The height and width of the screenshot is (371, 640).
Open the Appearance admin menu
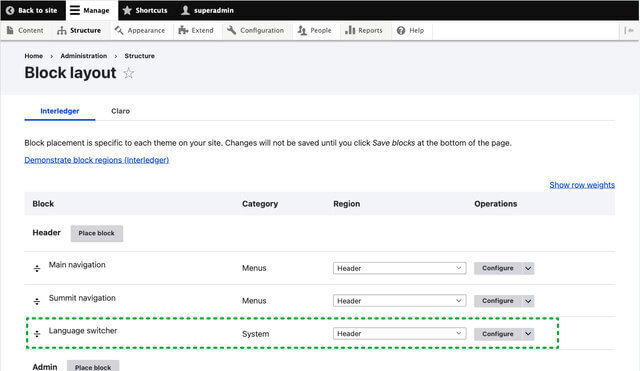click(x=140, y=30)
